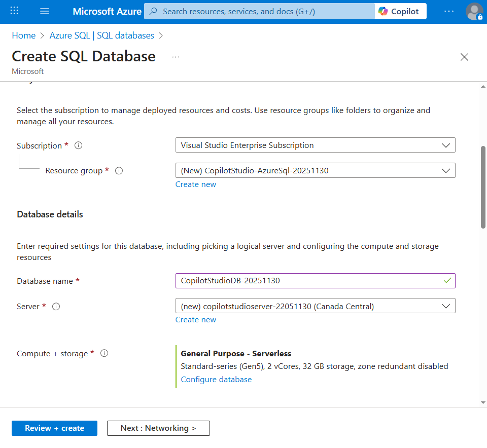Click the Review + create button
This screenshot has width=487, height=448.
54,428
